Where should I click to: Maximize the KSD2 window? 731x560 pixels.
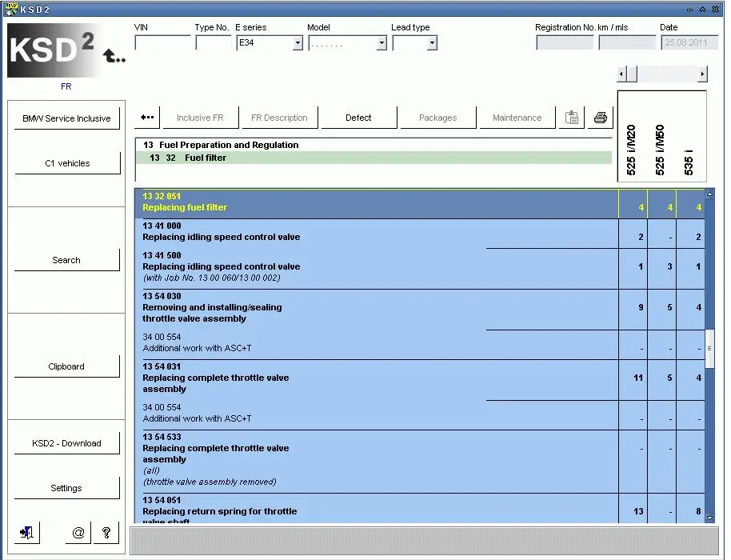702,10
